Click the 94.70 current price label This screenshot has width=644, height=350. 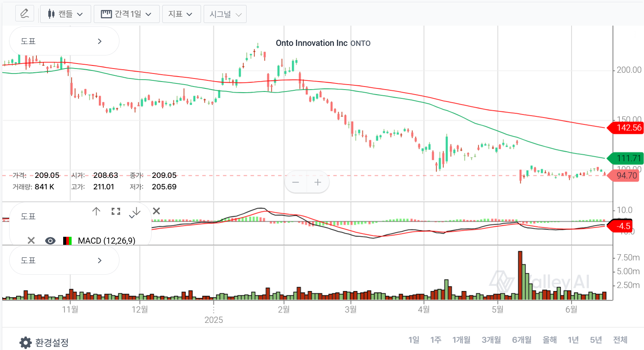(624, 176)
